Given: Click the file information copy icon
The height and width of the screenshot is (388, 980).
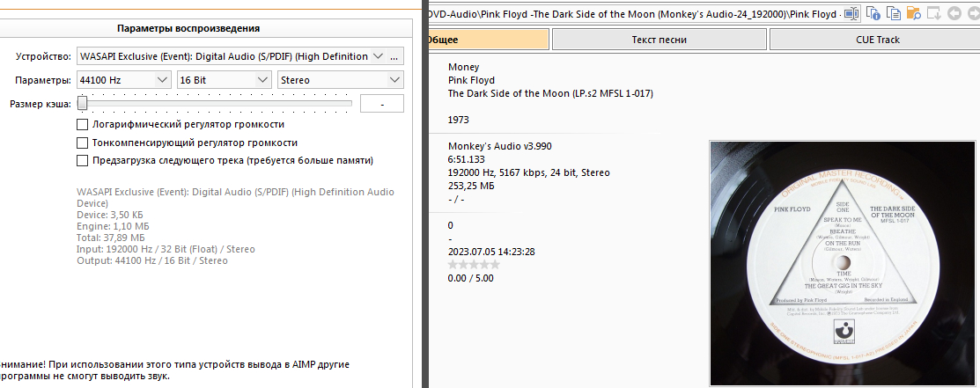Looking at the screenshot, I should pyautogui.click(x=873, y=13).
